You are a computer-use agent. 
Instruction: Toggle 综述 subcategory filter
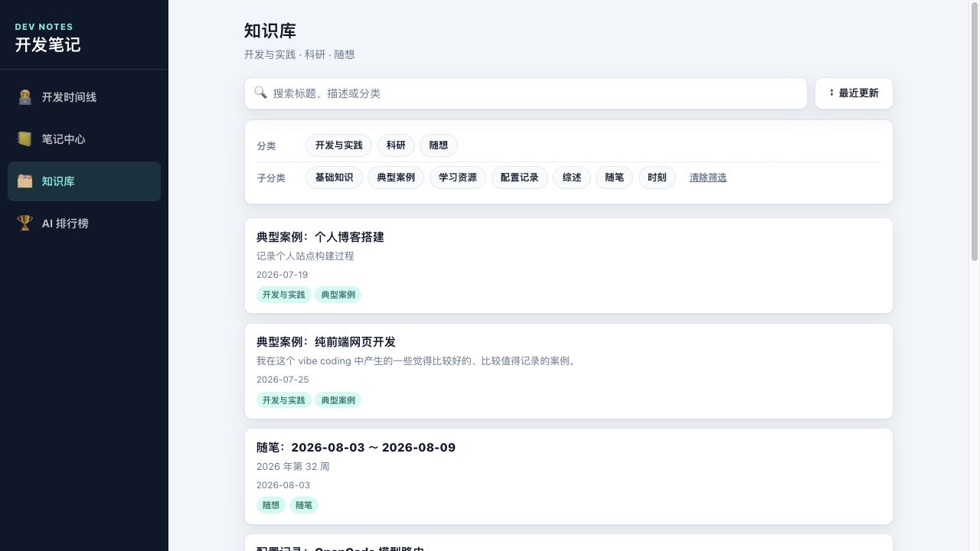pos(572,178)
